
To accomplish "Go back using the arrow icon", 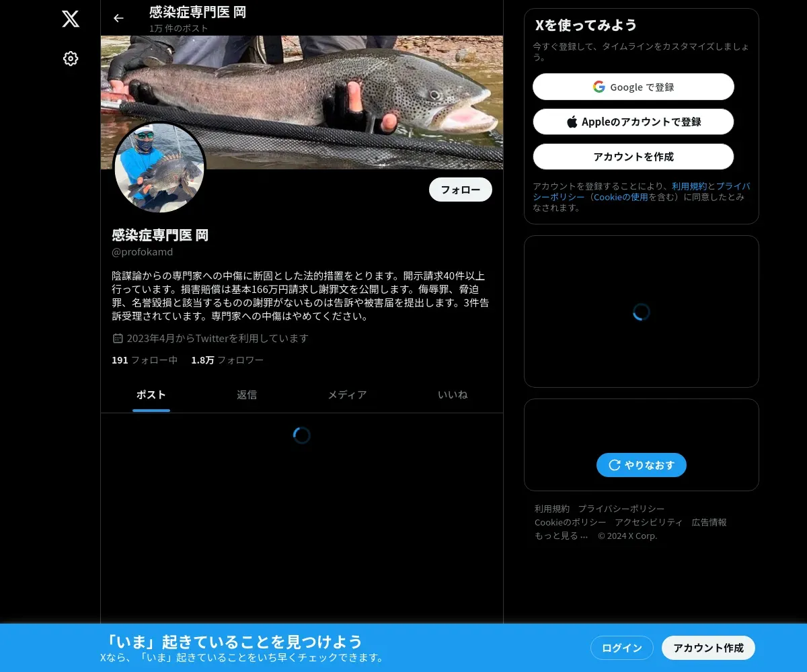I will click(x=118, y=18).
